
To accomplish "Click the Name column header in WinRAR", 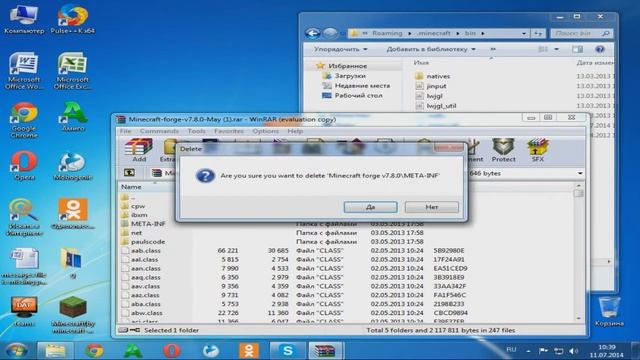I will 131,187.
